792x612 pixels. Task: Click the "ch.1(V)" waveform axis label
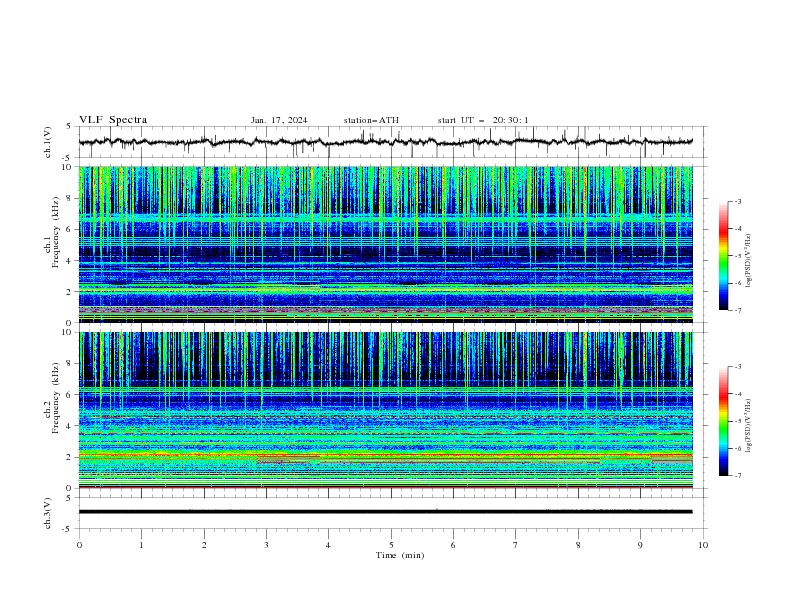coord(48,142)
